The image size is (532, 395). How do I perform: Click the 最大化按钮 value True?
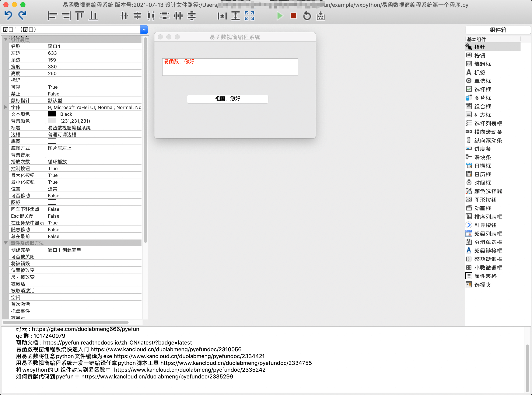[x=94, y=175]
